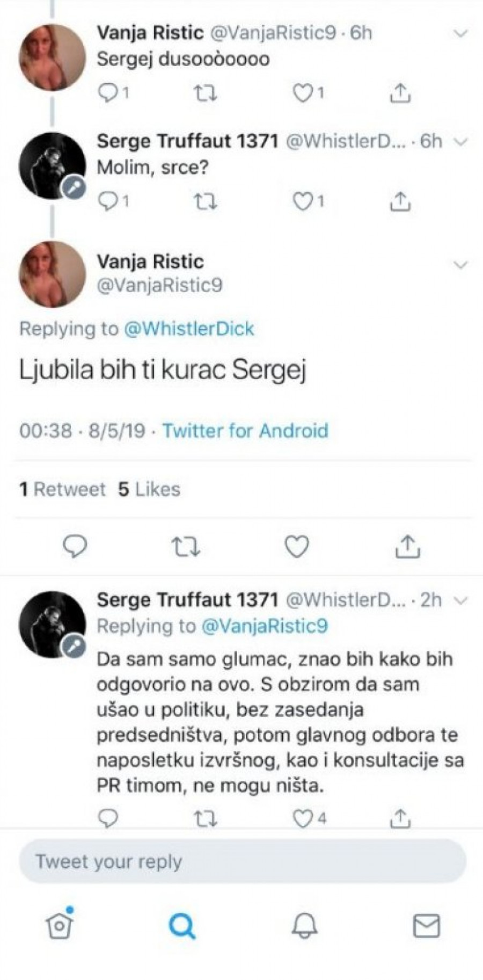The image size is (483, 980).
Task: Like the "Molim, srce?" tweet
Action: (303, 202)
